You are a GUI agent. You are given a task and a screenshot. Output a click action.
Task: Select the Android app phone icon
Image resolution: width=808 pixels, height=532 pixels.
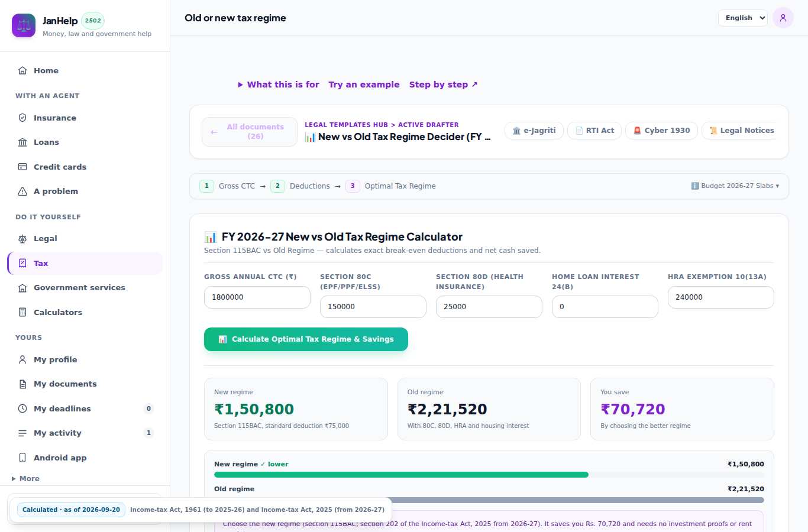(22, 458)
